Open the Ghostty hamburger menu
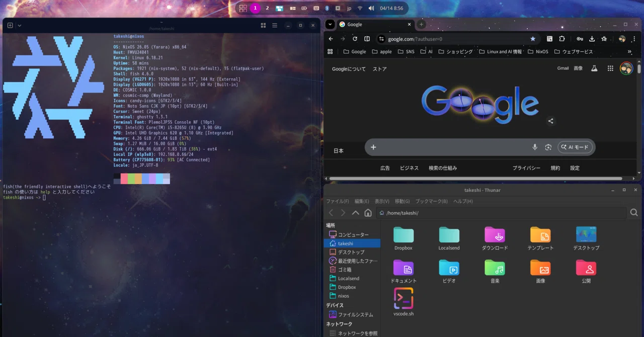 pos(275,25)
